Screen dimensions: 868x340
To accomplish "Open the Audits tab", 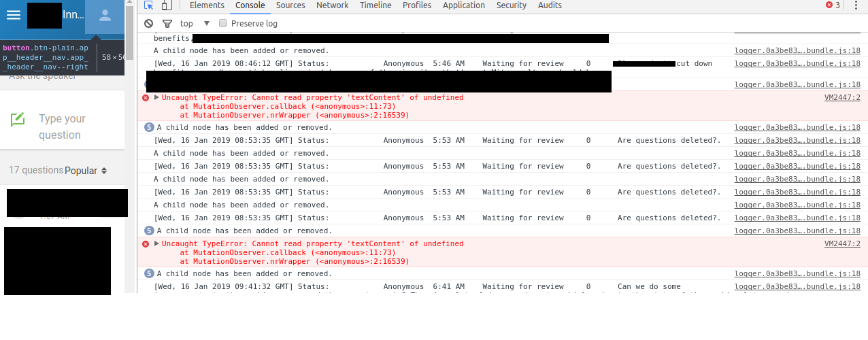I will click(x=550, y=5).
